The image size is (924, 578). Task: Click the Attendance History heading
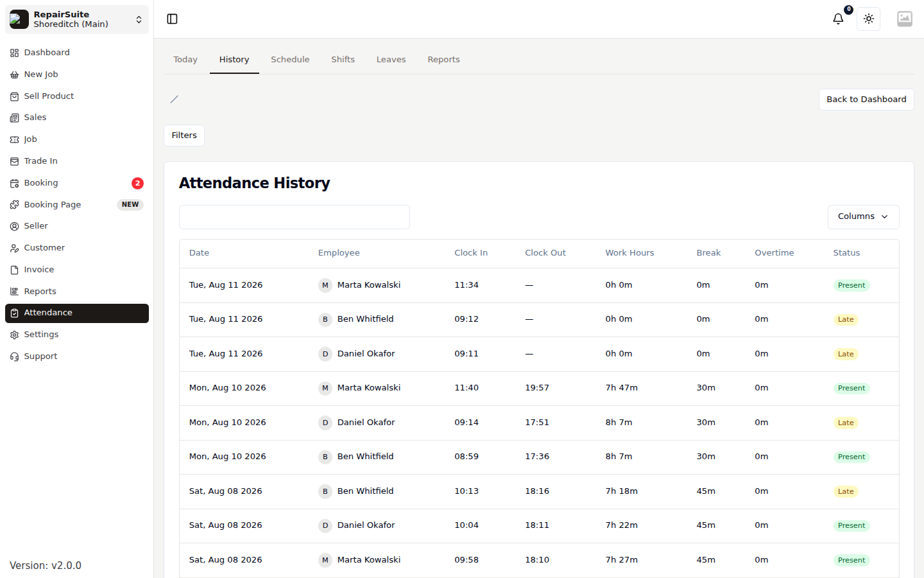pos(255,183)
